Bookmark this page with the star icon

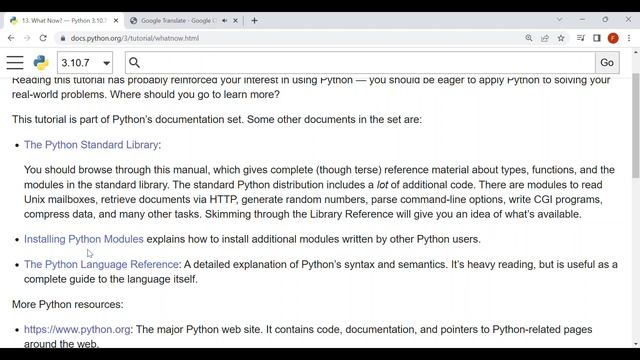561,38
